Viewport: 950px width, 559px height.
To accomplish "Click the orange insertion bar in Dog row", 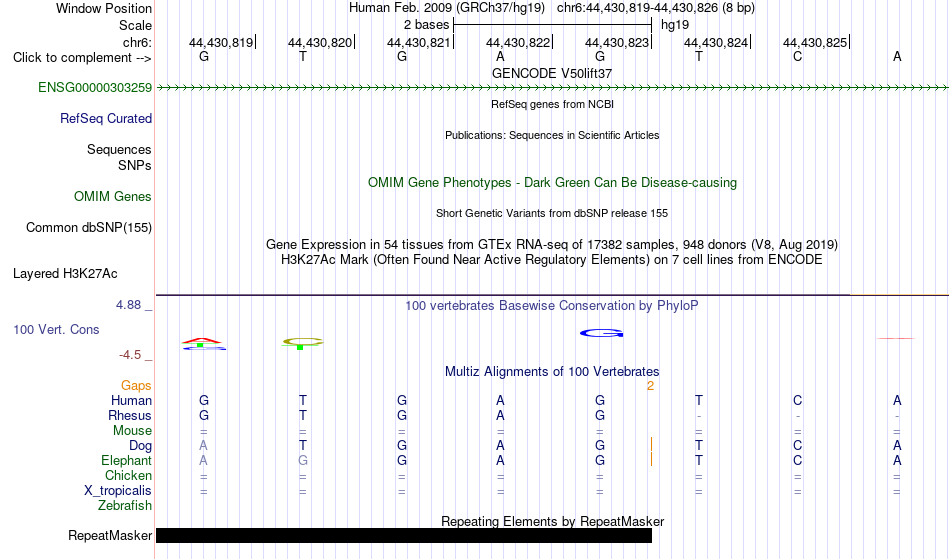I will [651, 445].
